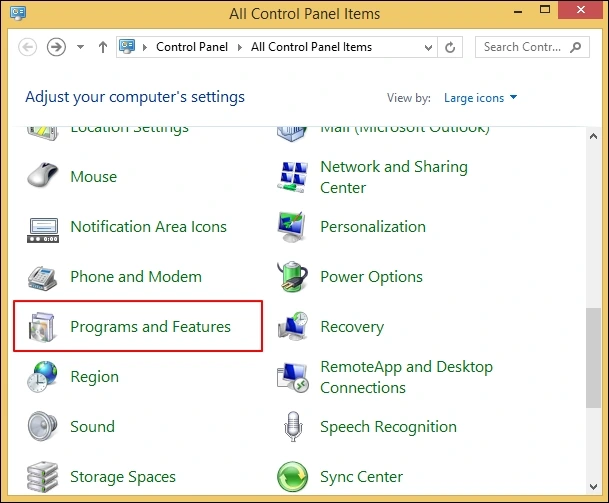Click the RemoteApp and Desktop Connections icon
609x503 pixels.
293,377
